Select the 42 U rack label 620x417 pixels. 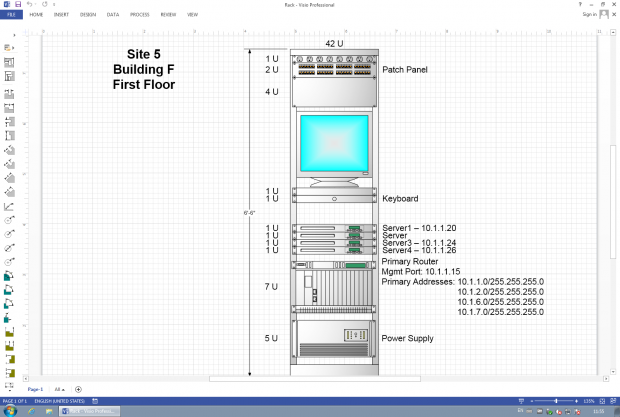coord(334,43)
